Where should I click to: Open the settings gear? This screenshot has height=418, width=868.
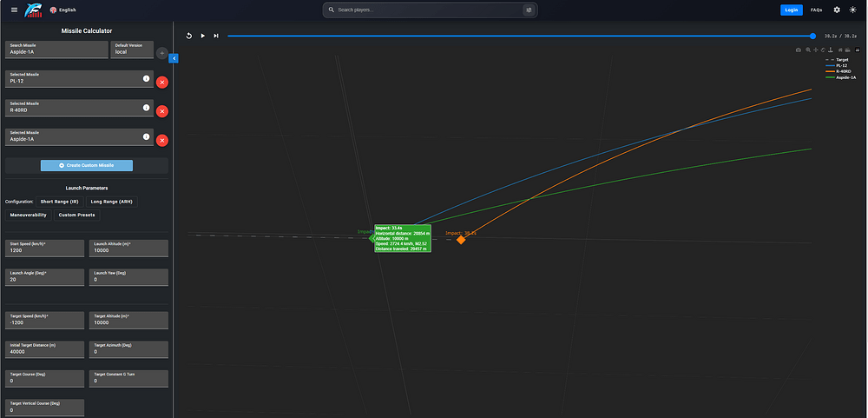coord(837,10)
